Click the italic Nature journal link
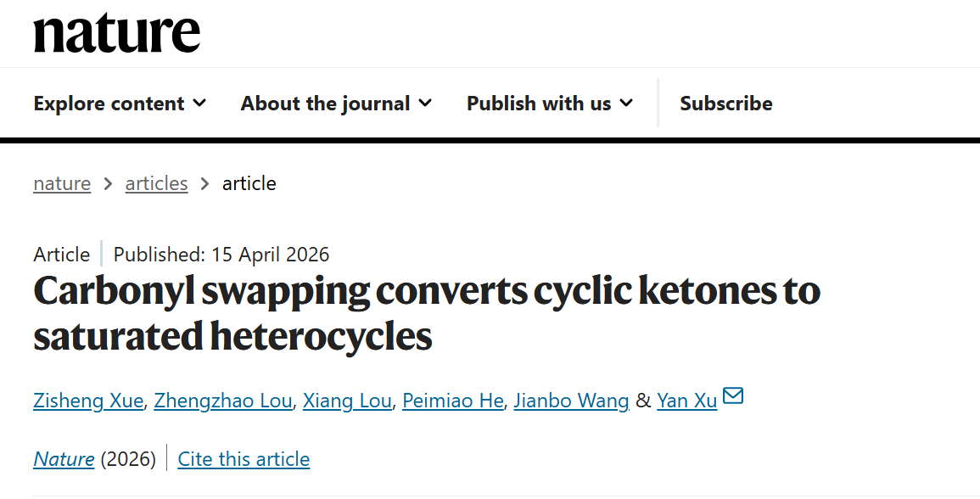 pos(64,459)
